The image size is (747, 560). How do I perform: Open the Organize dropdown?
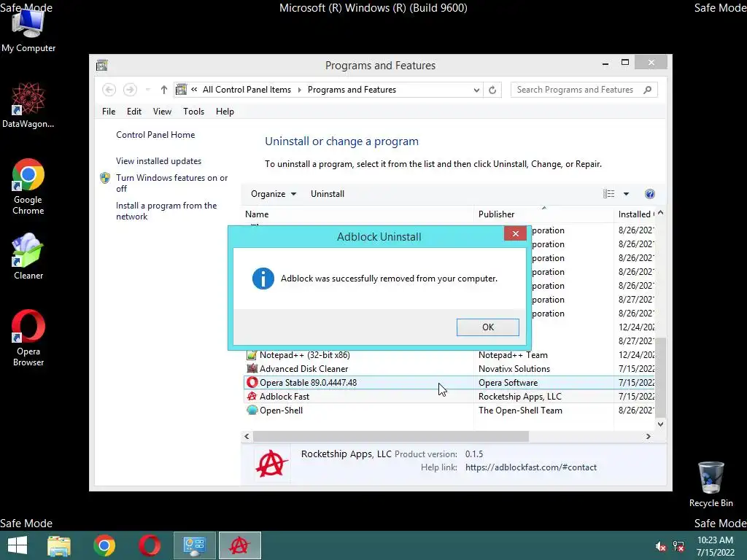pyautogui.click(x=274, y=194)
